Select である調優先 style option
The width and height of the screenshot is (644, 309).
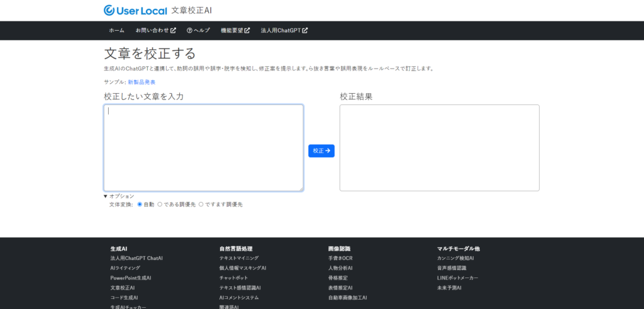pos(160,205)
